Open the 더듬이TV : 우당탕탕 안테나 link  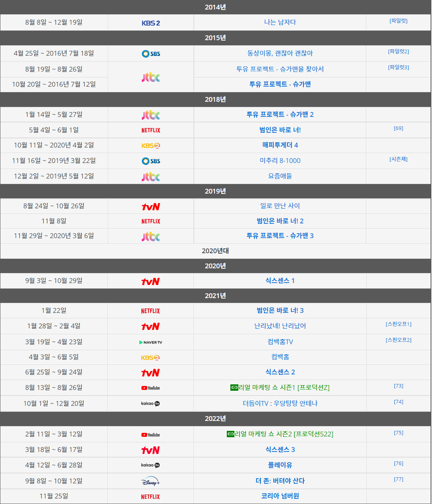(x=280, y=403)
